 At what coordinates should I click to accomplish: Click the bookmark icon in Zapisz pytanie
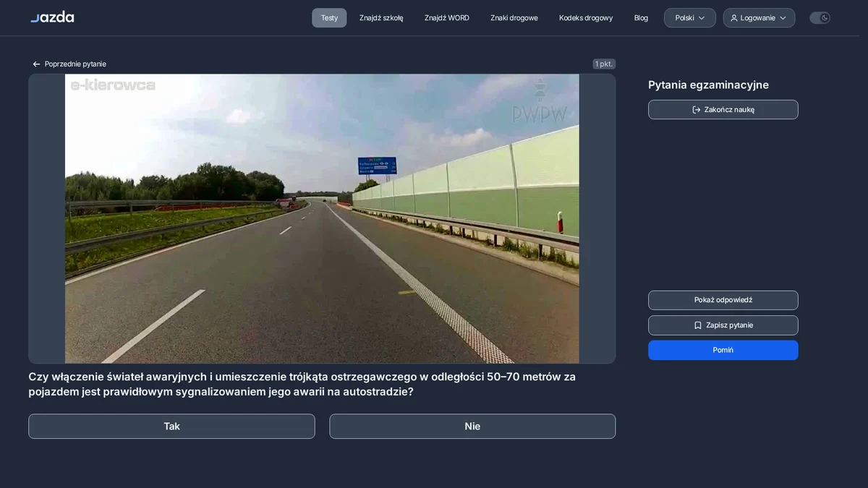click(698, 325)
